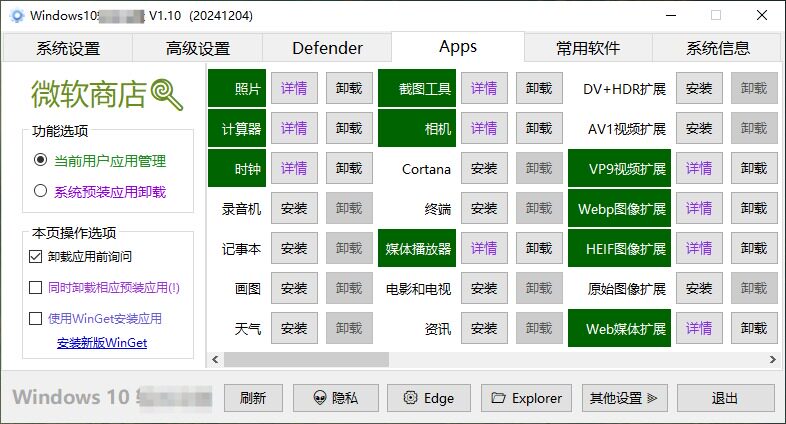Screen dimensions: 786x424
Task: Click 详情 for 照片 app
Action: pos(294,88)
